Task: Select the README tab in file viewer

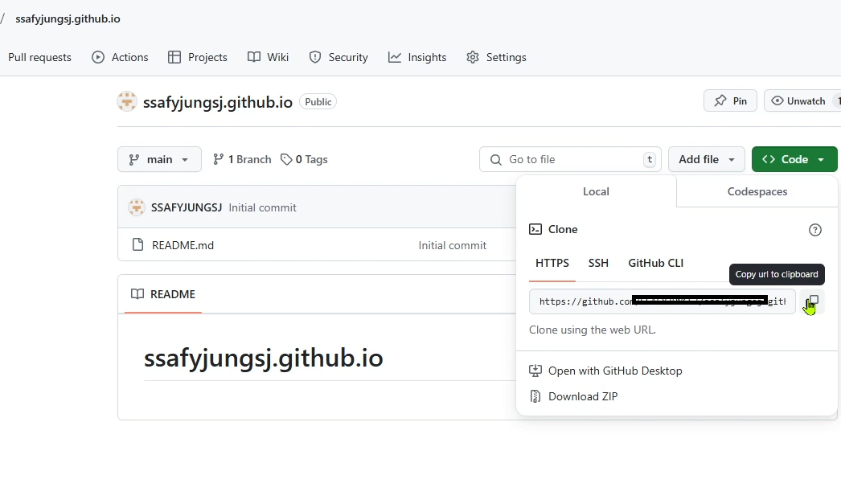Action: pyautogui.click(x=163, y=294)
